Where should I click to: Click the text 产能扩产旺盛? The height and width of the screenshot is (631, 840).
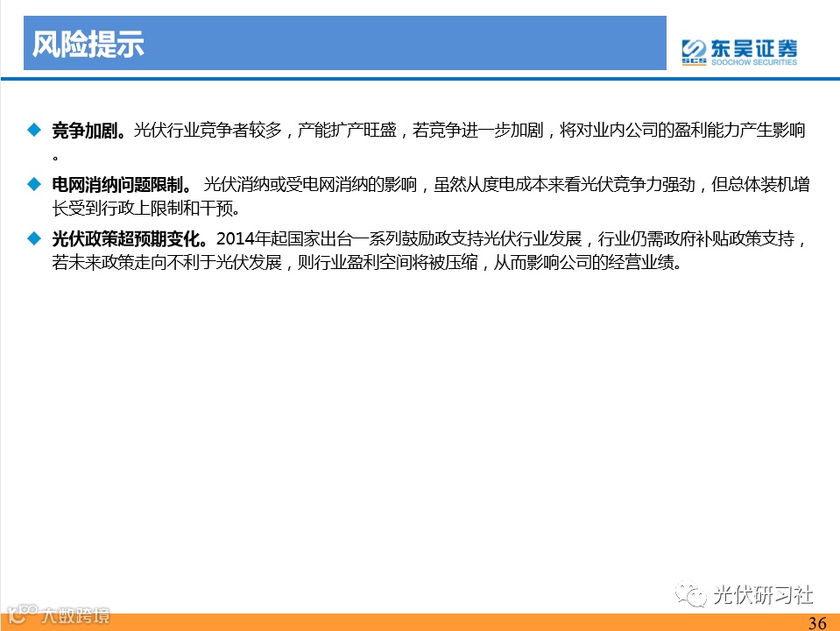coord(347,131)
